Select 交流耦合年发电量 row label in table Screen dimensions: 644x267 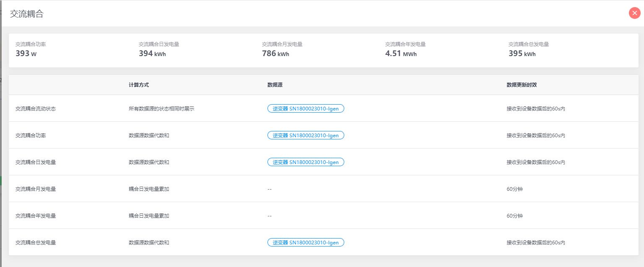(36, 216)
